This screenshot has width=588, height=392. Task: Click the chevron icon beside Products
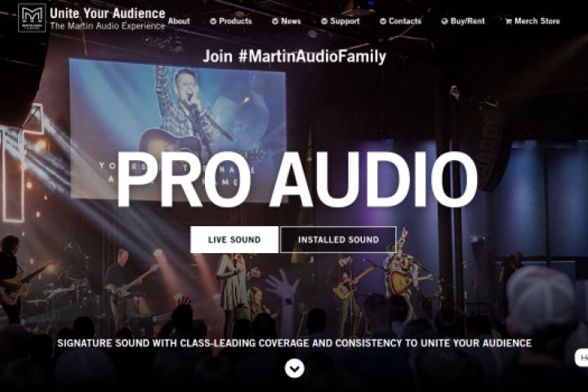[x=213, y=21]
